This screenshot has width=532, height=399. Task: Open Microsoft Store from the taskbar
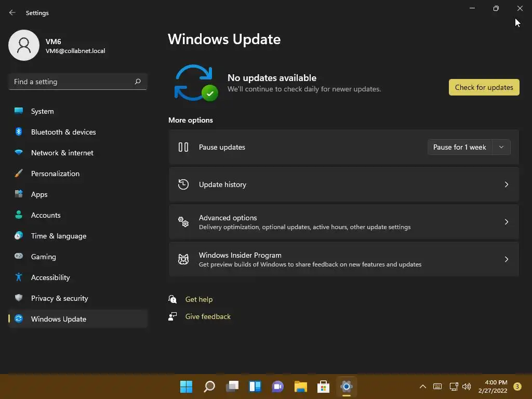click(323, 387)
